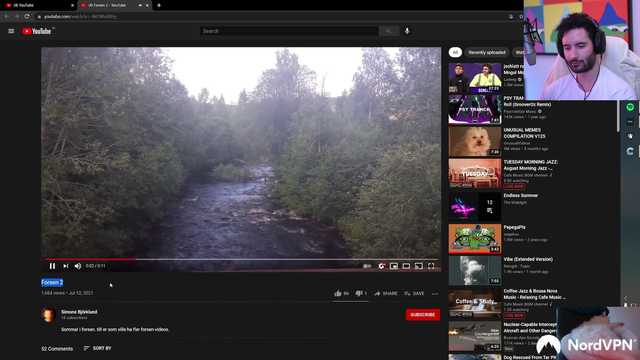Viewport: 640px width, 360px height.
Task: Open the Ludwig Mogul video thumbnail
Action: pyautogui.click(x=475, y=78)
